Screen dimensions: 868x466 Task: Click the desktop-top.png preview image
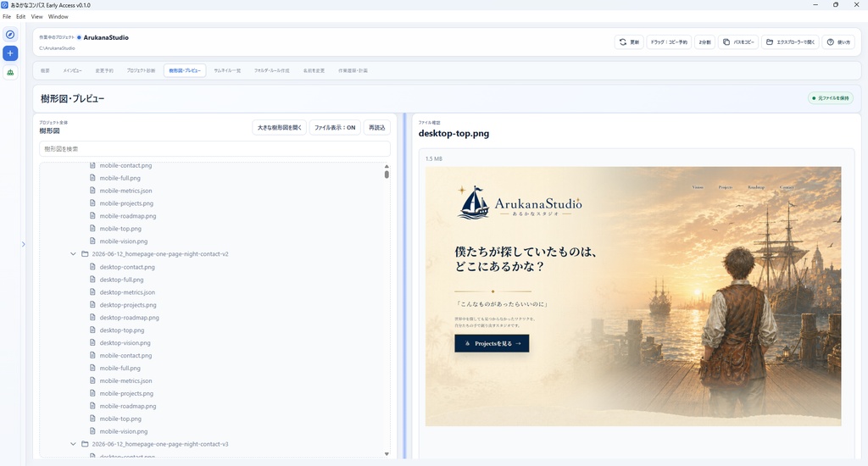pyautogui.click(x=633, y=296)
